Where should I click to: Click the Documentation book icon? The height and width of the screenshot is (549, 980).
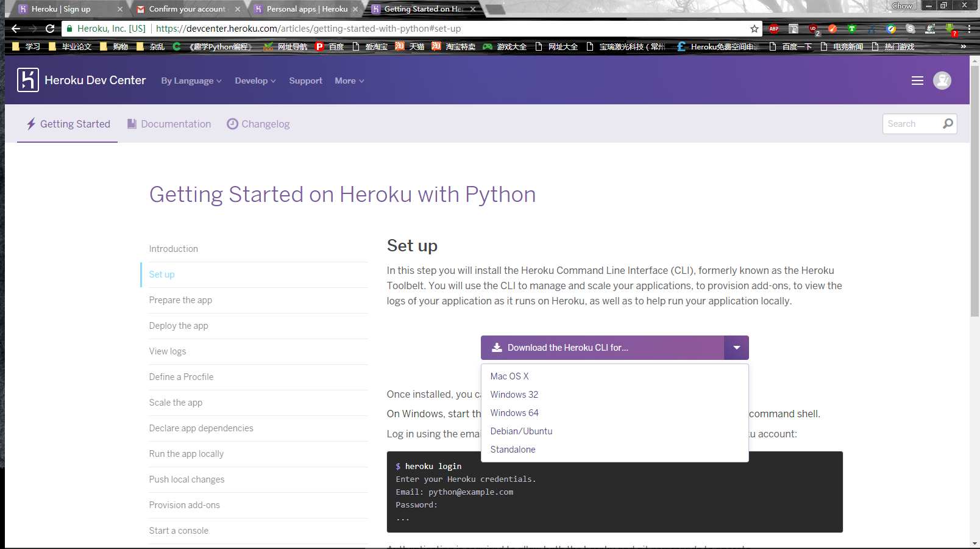[132, 123]
